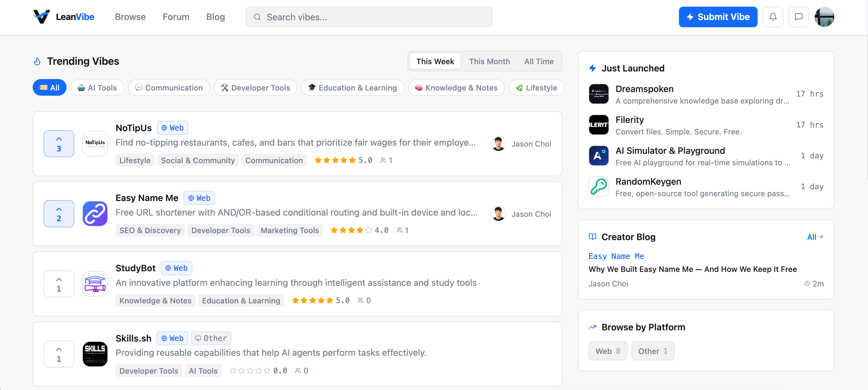This screenshot has height=390, width=868.
Task: Click the Search vibes input field
Action: pyautogui.click(x=369, y=17)
